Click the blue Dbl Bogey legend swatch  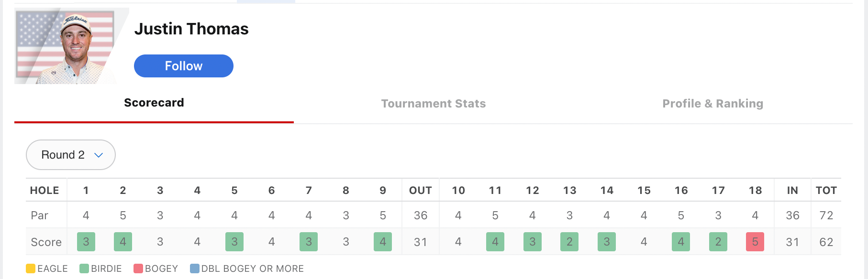195,268
